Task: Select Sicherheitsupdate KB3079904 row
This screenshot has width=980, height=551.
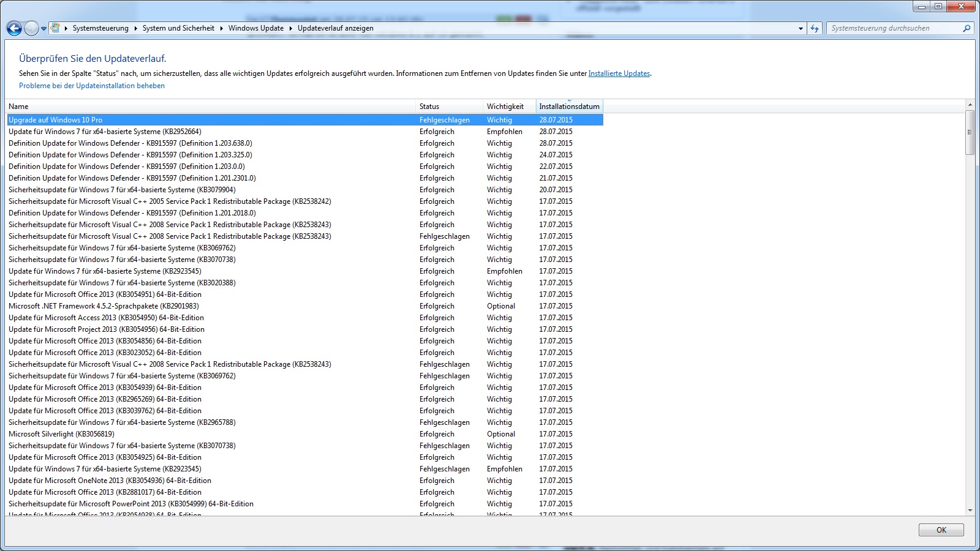Action: pos(305,190)
